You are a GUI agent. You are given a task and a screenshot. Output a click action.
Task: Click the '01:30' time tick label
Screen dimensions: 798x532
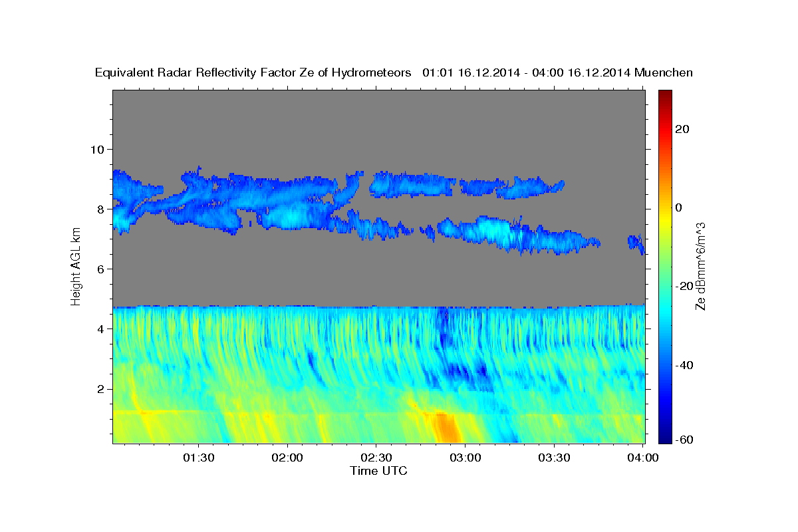tap(198, 458)
